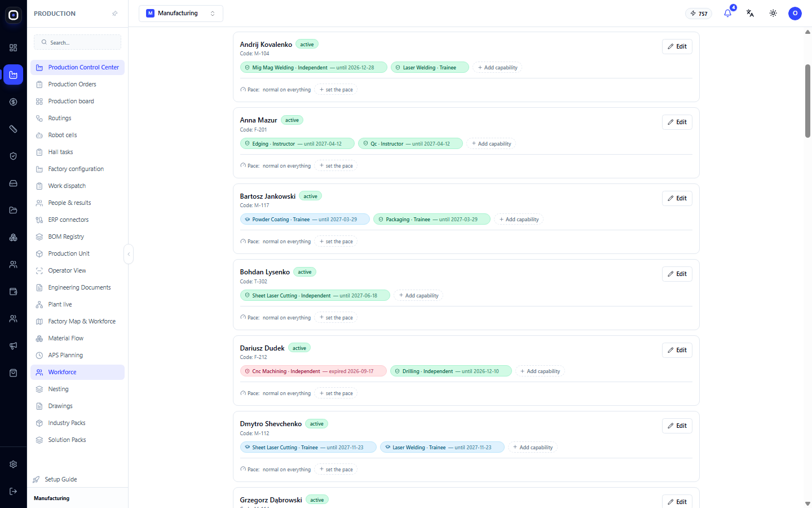Image resolution: width=812 pixels, height=508 pixels.
Task: Click the Powder Coating Trainee chip
Action: point(305,220)
